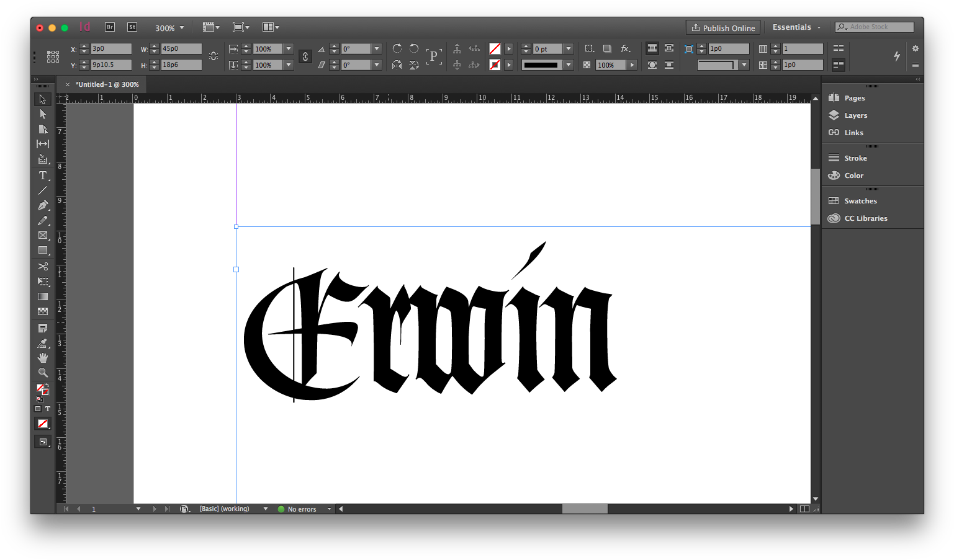Select the Rectangle Frame tool

(x=42, y=236)
